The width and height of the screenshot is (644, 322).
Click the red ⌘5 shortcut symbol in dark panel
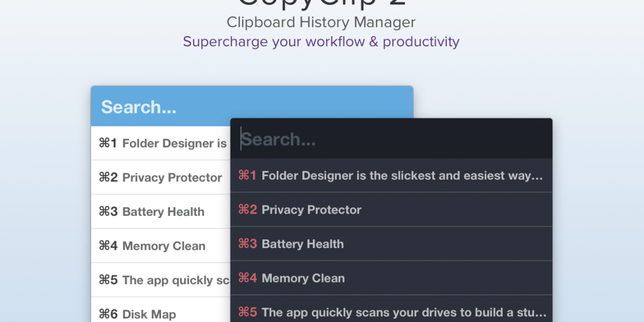247,312
